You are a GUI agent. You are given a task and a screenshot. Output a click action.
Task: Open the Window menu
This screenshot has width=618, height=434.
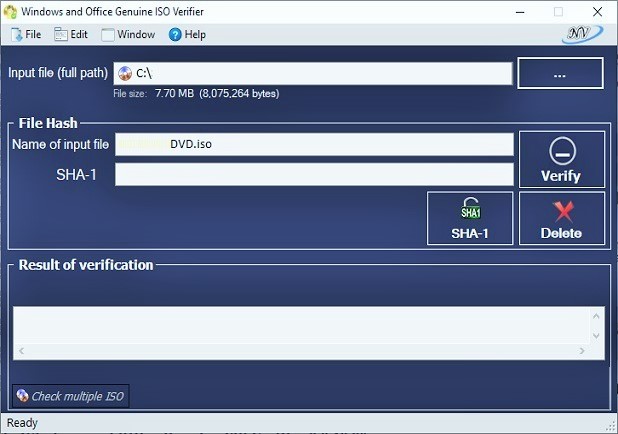coord(128,35)
